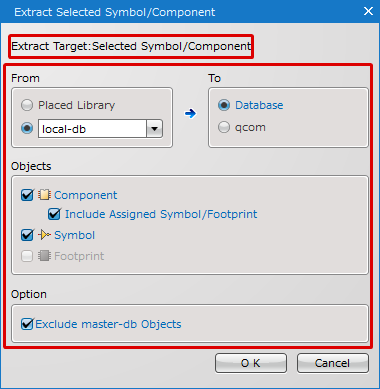Click the Component chip icon
The width and height of the screenshot is (380, 389).
(x=44, y=195)
